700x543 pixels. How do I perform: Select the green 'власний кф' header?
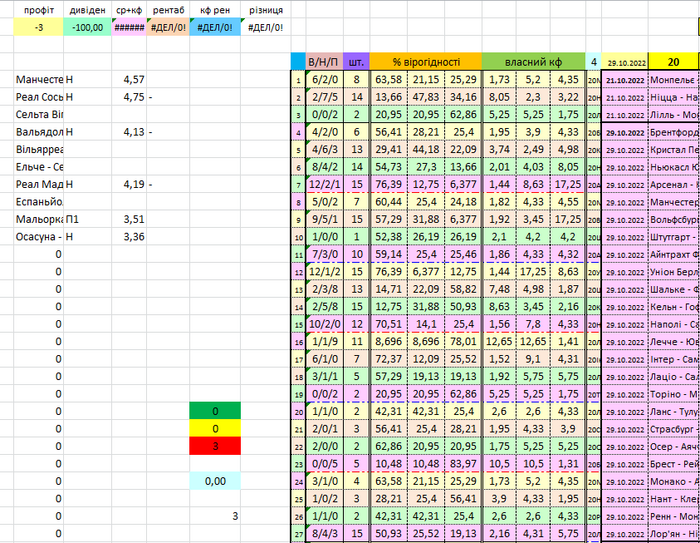(x=533, y=62)
